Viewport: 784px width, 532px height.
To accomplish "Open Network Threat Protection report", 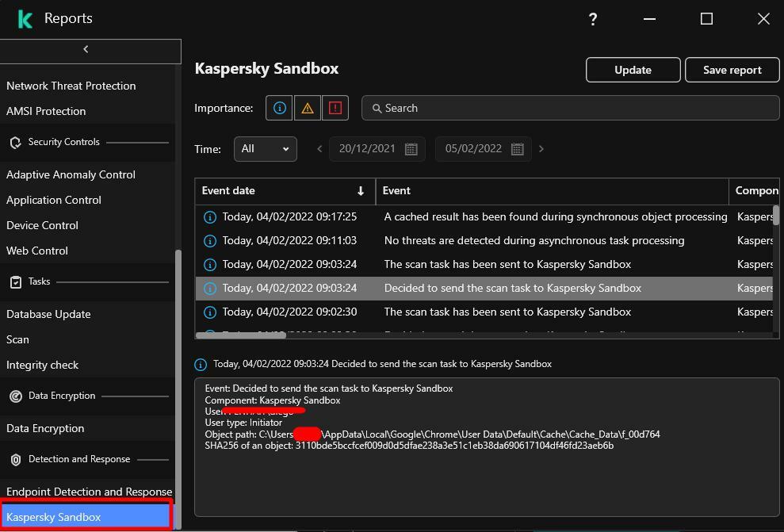I will click(71, 86).
